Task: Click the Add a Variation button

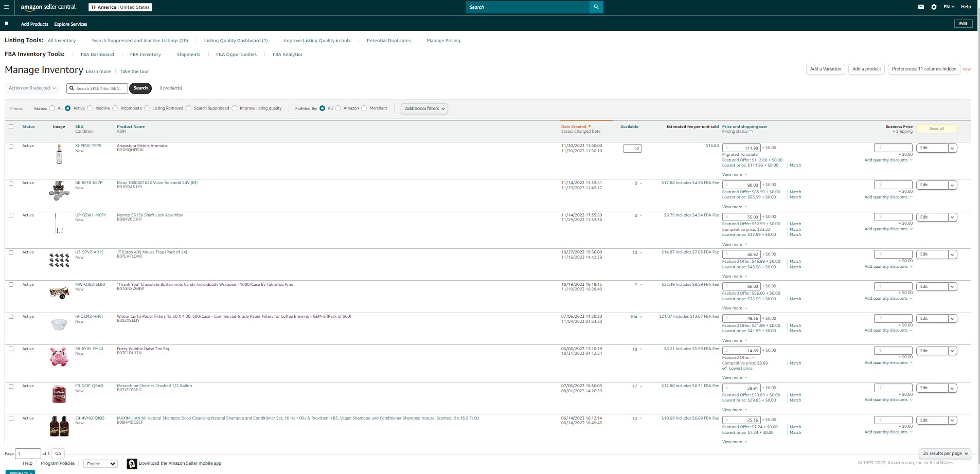Action: pos(826,69)
